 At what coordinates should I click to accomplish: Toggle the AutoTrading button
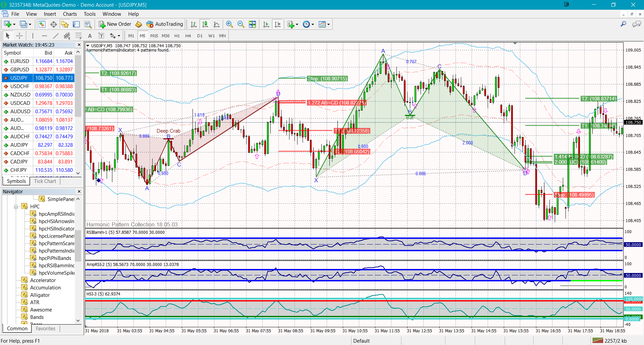coord(165,24)
